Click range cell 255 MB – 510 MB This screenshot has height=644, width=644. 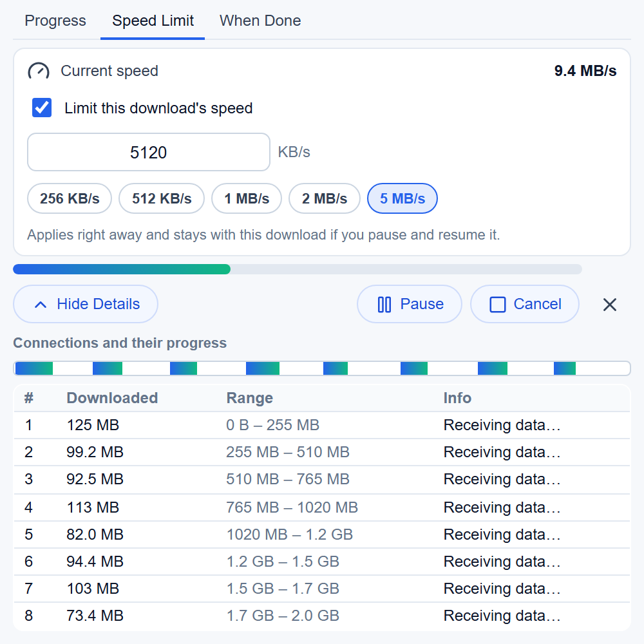click(287, 452)
